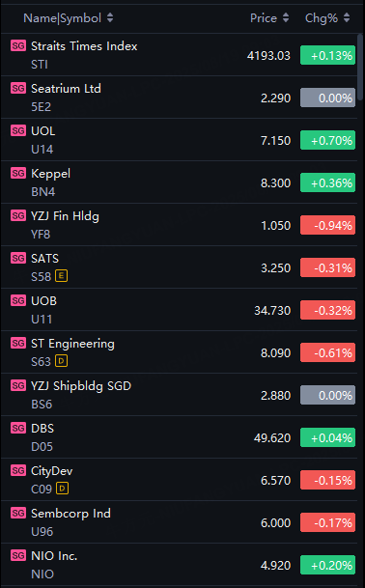Screen dimensions: 365x588
Task: Click the SG market tag beside Keppel
Action: (x=18, y=173)
